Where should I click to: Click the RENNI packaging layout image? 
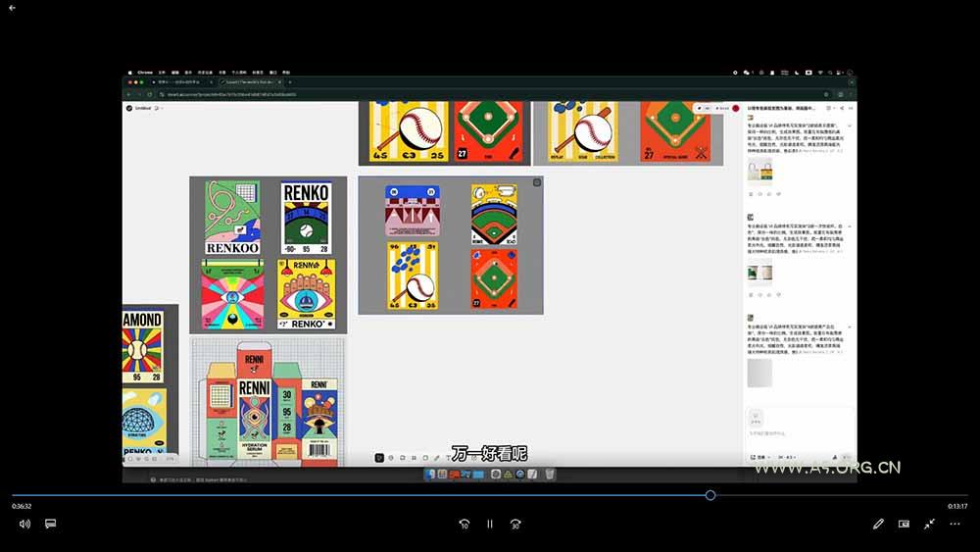click(x=269, y=402)
